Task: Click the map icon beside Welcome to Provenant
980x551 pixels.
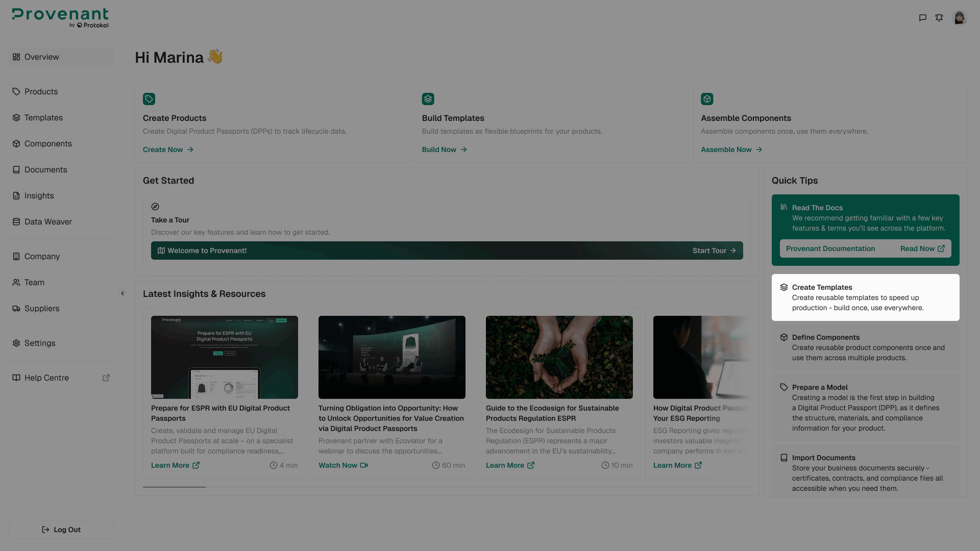Action: point(161,251)
